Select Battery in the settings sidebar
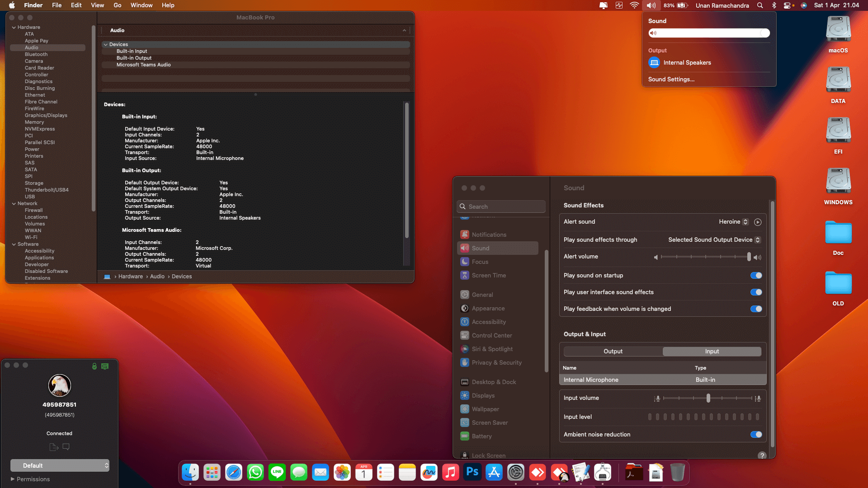 pos(481,436)
